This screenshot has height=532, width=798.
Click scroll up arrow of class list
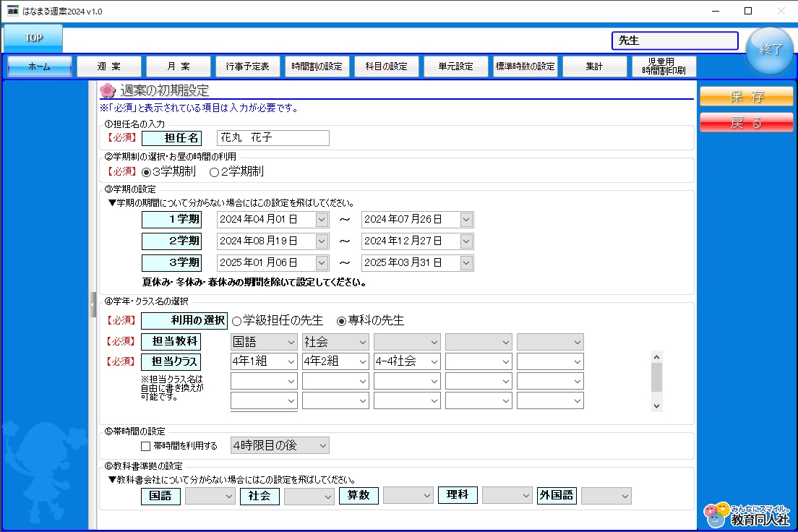click(x=656, y=357)
